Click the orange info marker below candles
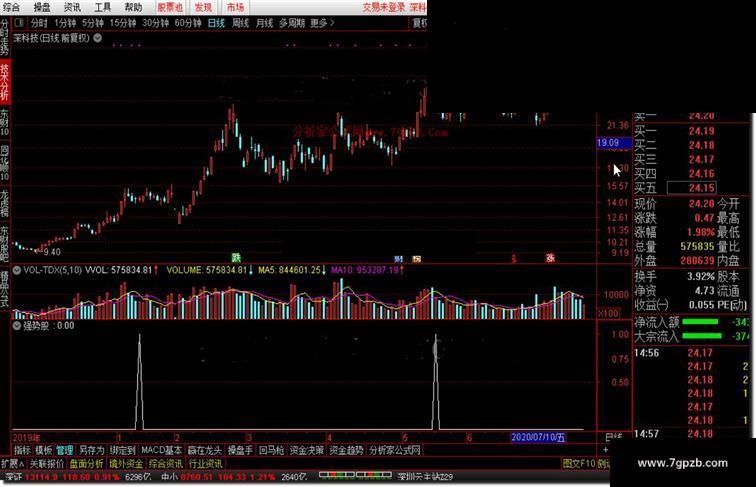 pos(417,259)
